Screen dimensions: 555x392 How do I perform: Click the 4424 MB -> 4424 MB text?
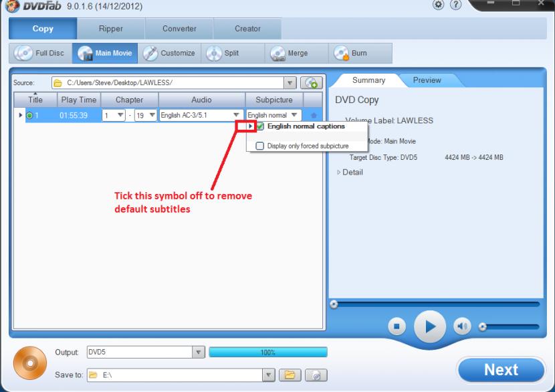(x=473, y=158)
